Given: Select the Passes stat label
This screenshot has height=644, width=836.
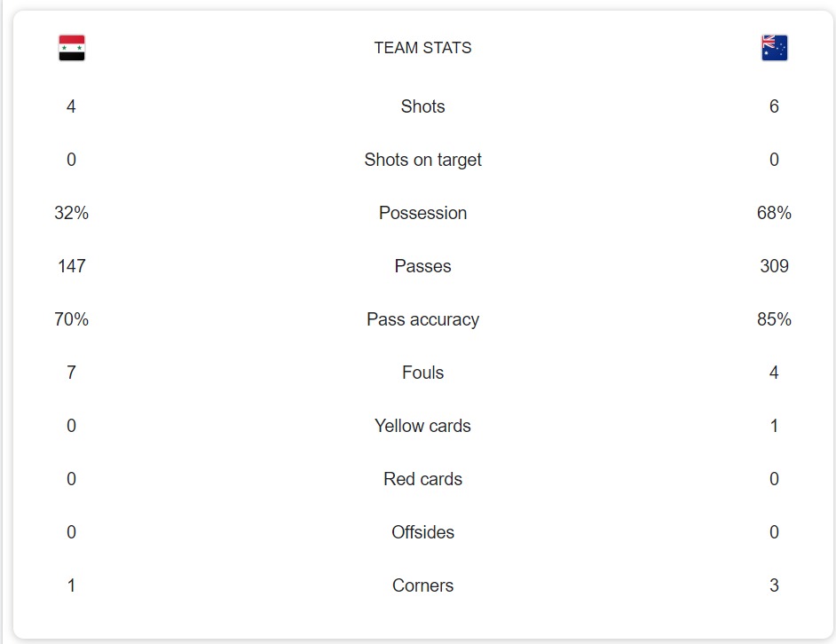Looking at the screenshot, I should 422,266.
